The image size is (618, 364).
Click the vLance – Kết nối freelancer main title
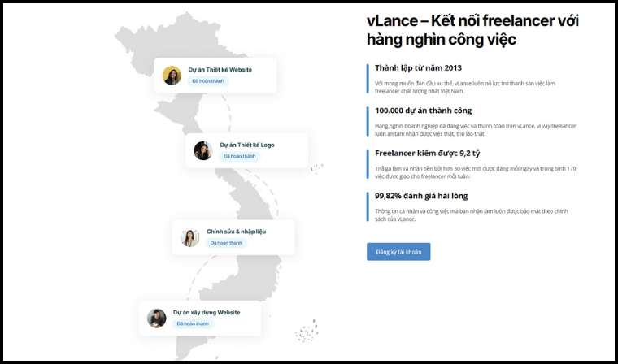472,30
